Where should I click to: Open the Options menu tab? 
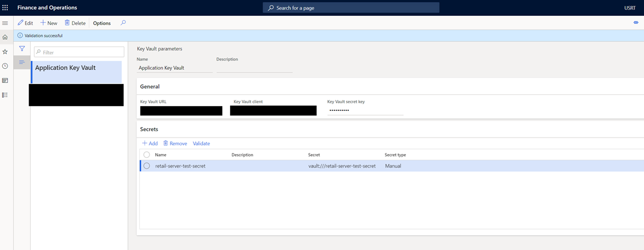pos(102,23)
